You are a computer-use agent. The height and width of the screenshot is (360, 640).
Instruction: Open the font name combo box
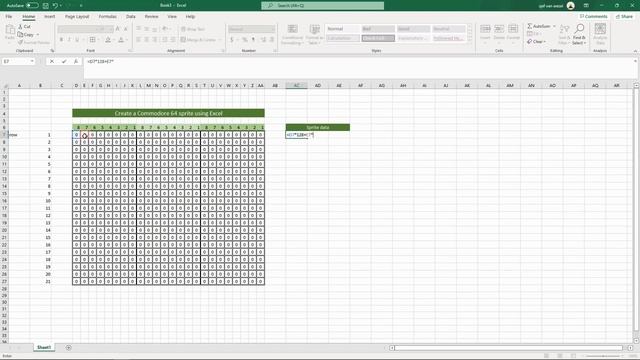79,29
